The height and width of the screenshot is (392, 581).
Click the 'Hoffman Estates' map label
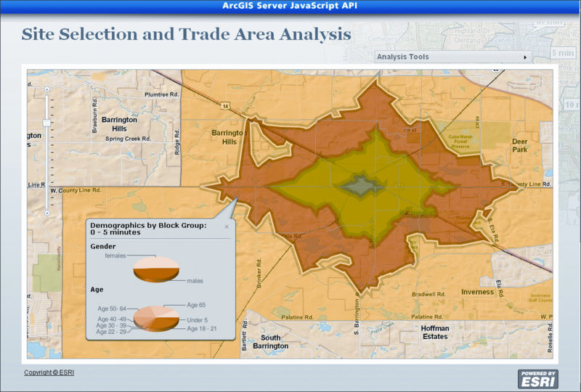point(435,332)
